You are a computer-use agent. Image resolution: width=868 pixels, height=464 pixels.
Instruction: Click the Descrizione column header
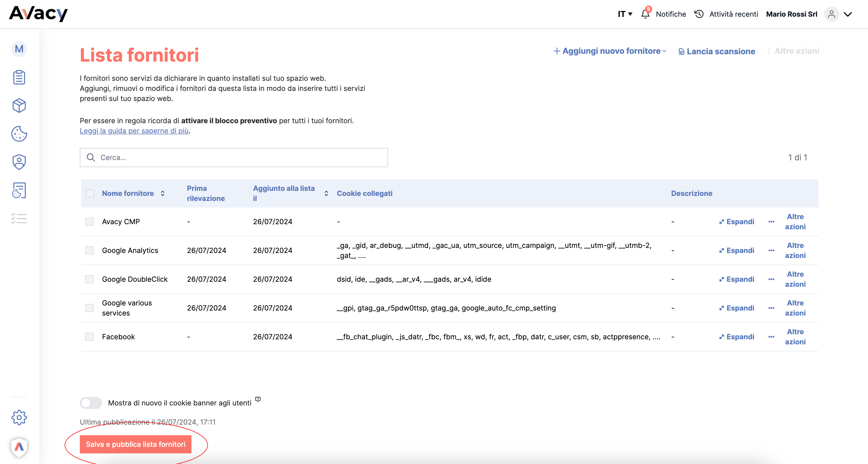tap(691, 194)
